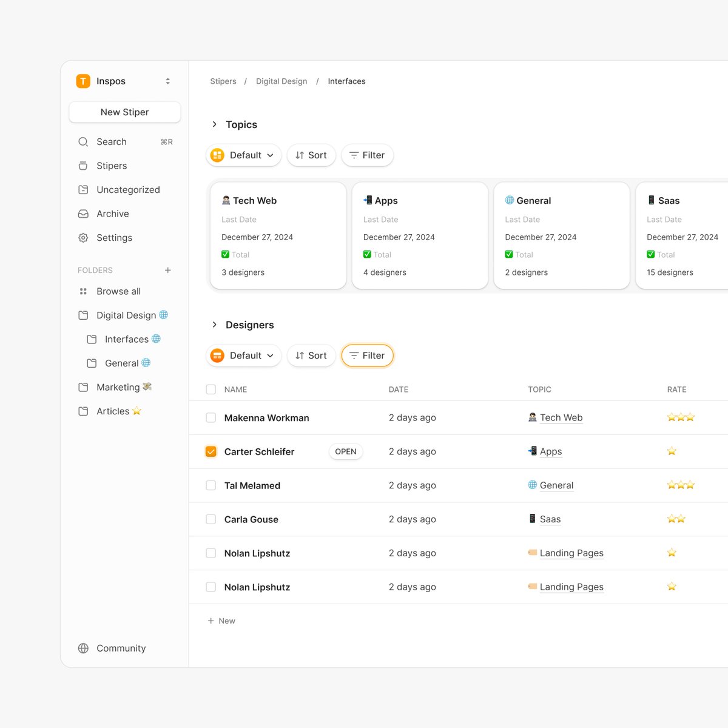Click the Settings gear icon

83,238
